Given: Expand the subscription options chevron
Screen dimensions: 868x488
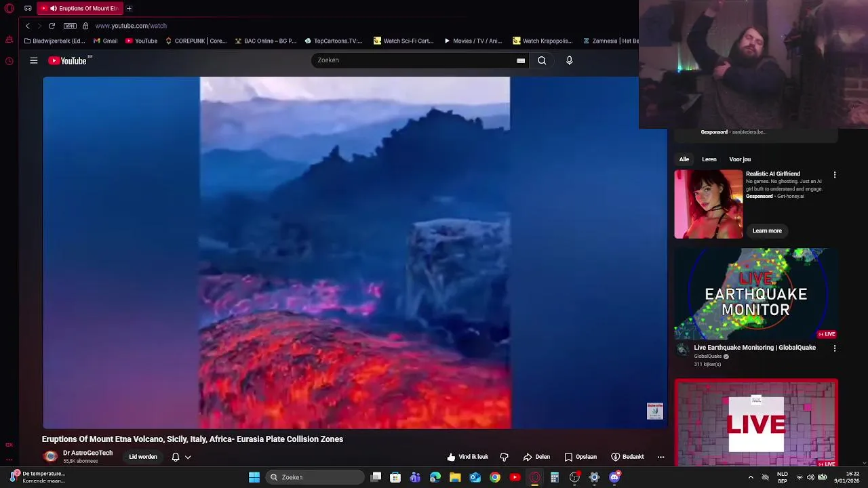Looking at the screenshot, I should click(x=188, y=457).
